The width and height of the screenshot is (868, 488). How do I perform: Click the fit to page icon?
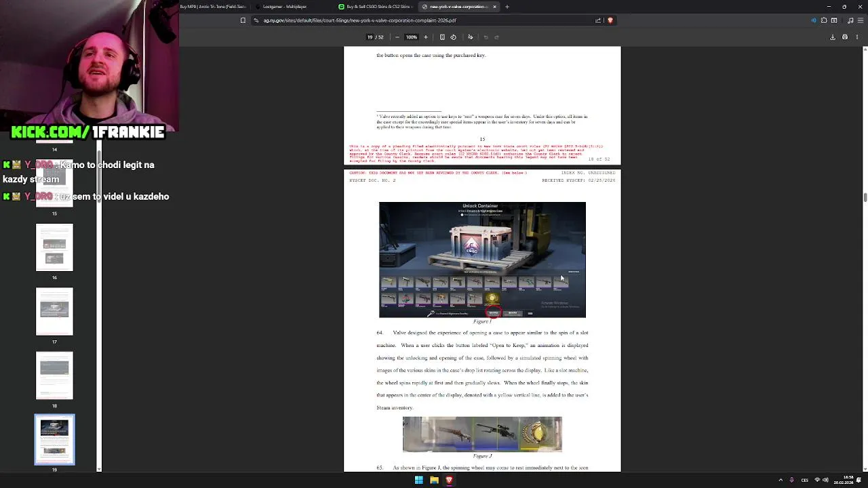point(442,37)
